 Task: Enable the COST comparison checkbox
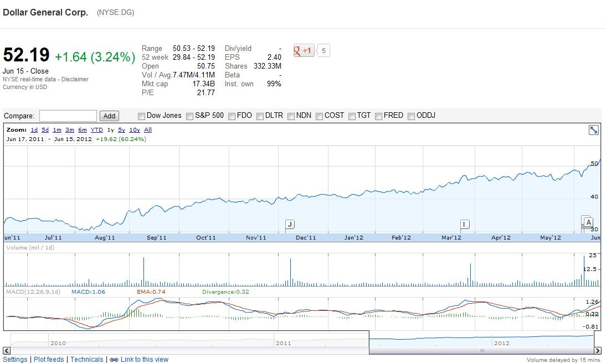tap(319, 116)
